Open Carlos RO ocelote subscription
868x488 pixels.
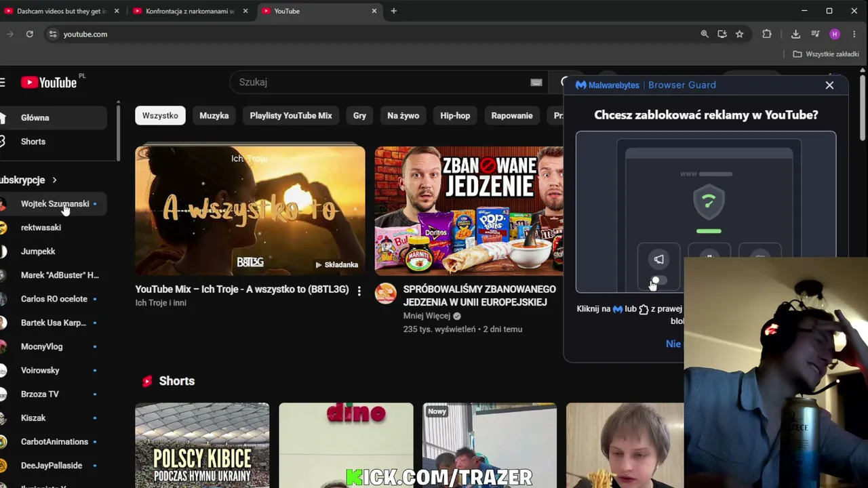(x=53, y=299)
